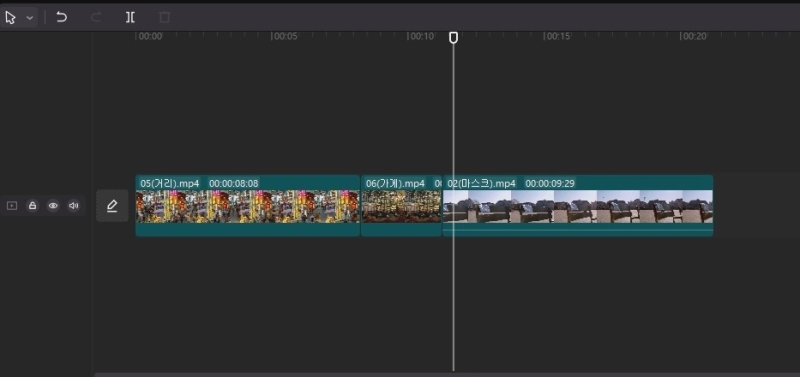Mute the track audio speaker icon
800x377 pixels.
click(x=74, y=206)
